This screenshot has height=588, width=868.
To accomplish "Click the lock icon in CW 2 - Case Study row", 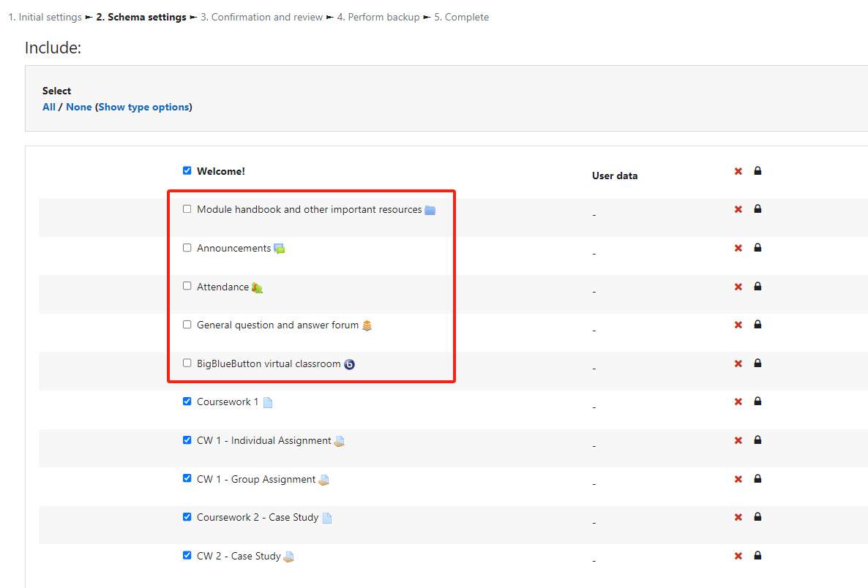I will point(757,556).
